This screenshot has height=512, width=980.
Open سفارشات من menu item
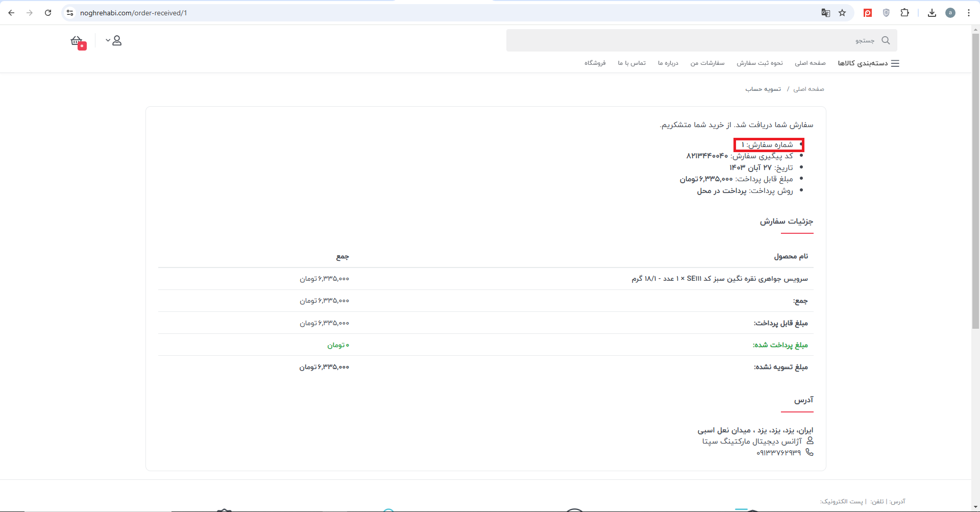tap(707, 63)
